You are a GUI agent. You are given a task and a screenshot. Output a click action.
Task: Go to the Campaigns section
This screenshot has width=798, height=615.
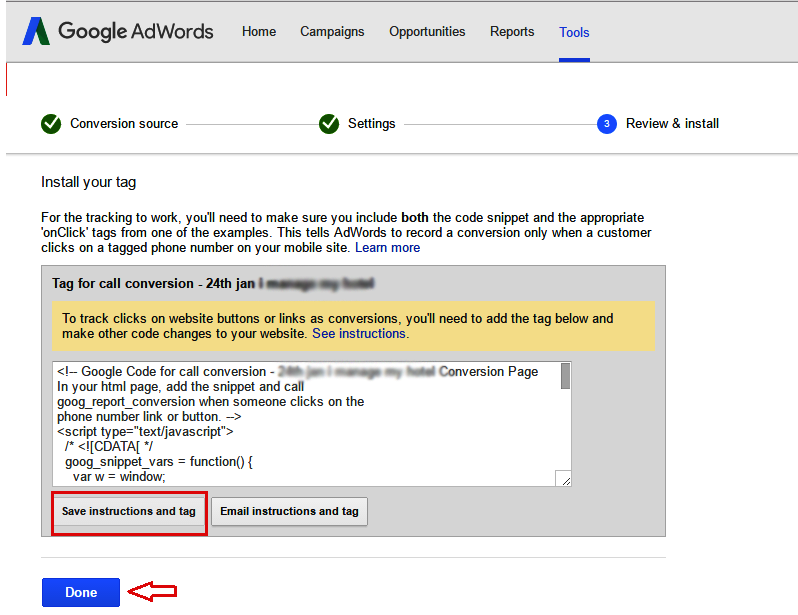[332, 32]
